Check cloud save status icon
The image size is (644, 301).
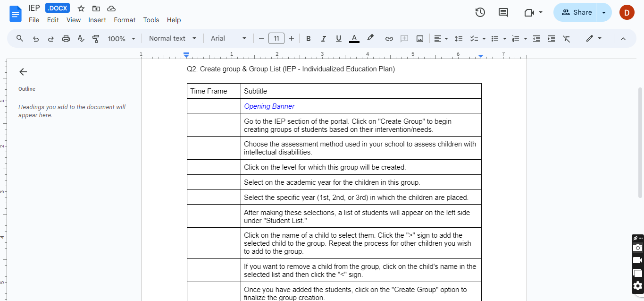click(x=111, y=9)
